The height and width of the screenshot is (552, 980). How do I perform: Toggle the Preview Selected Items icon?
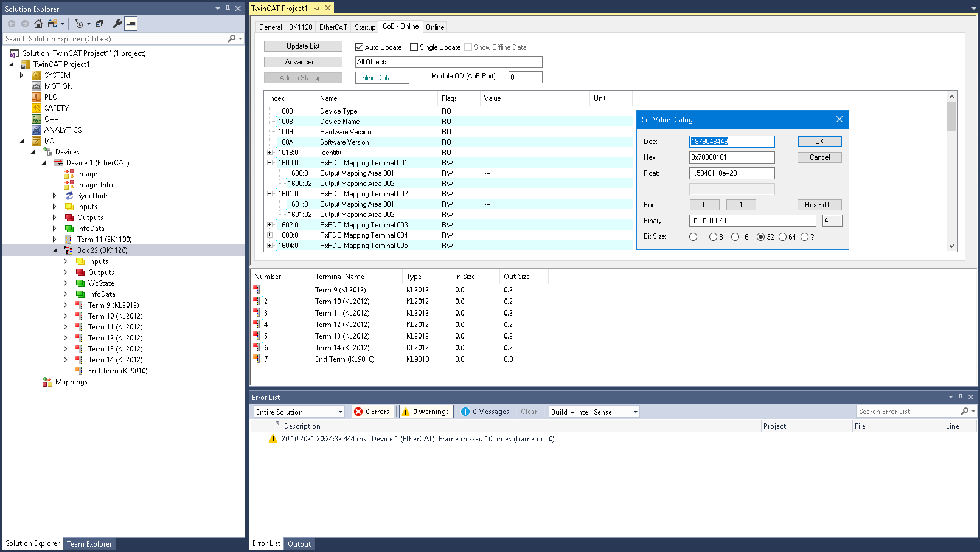131,24
